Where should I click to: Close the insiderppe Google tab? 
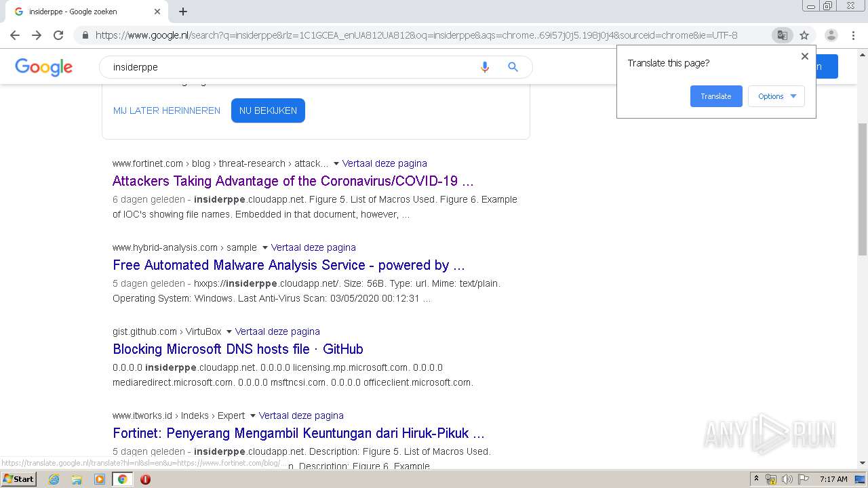coord(157,12)
